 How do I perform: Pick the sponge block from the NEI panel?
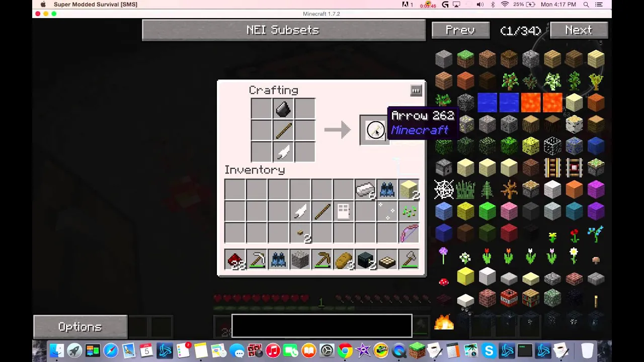530,146
